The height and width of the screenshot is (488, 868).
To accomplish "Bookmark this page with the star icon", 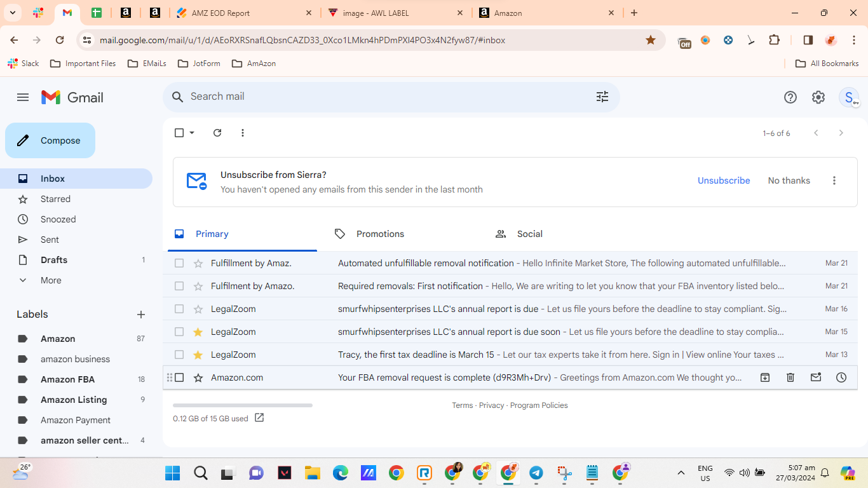I will click(x=651, y=40).
